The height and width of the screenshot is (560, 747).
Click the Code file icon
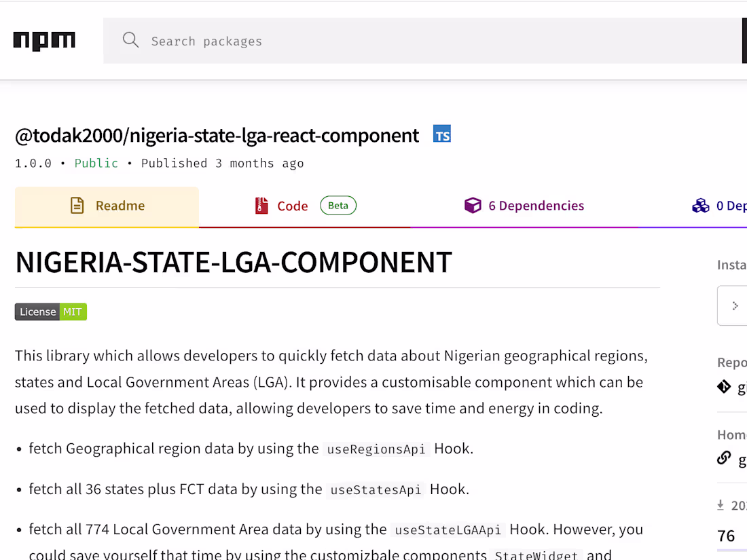click(x=261, y=205)
